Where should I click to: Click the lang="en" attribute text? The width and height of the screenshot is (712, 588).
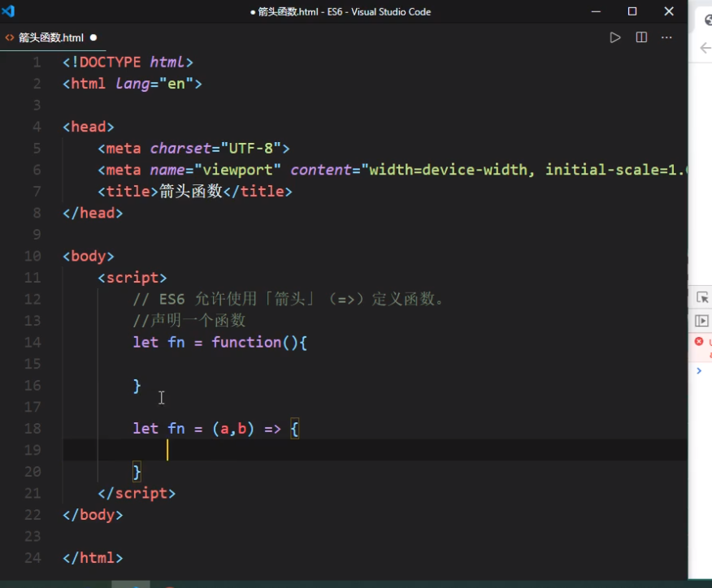[154, 84]
